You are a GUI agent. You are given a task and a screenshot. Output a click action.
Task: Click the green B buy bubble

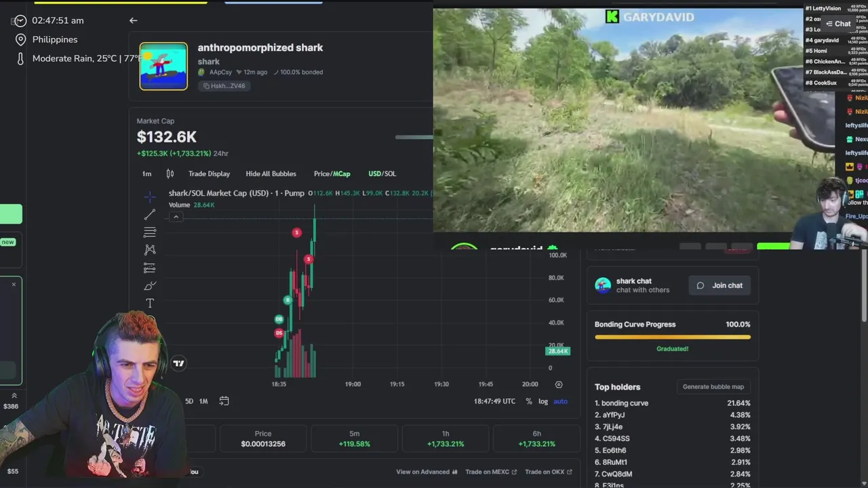coord(288,300)
